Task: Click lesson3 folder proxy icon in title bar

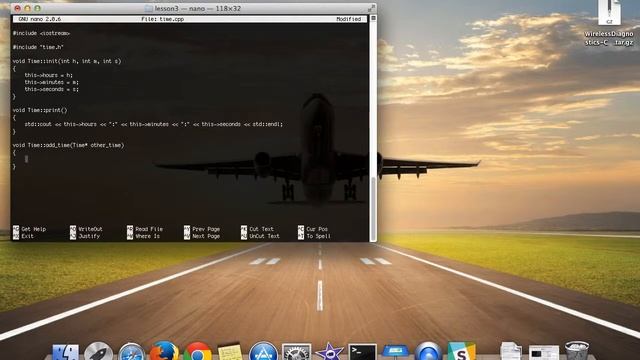Action: point(149,8)
